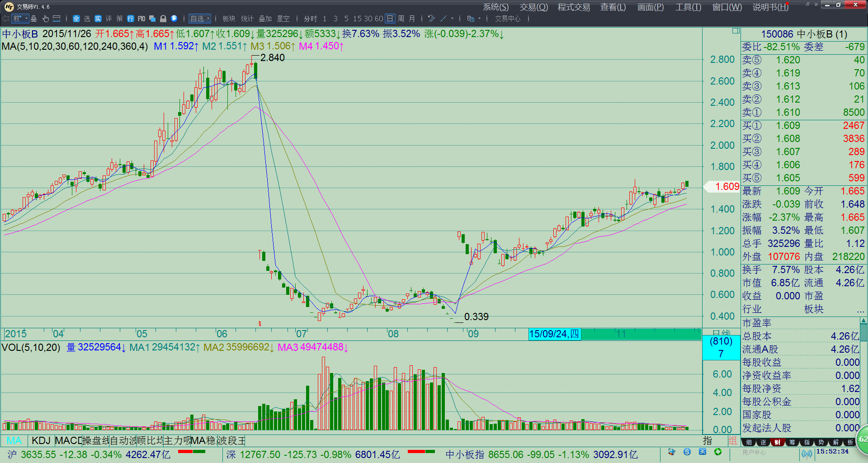Expand the 权 adjustment dropdown arrow
The width and height of the screenshot is (868, 463).
click(26, 19)
